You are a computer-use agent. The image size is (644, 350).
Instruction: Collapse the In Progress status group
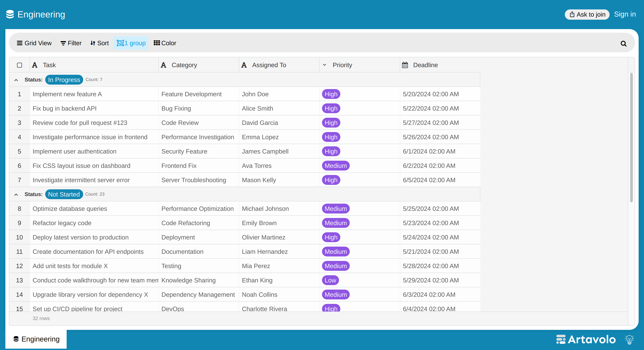pyautogui.click(x=16, y=80)
